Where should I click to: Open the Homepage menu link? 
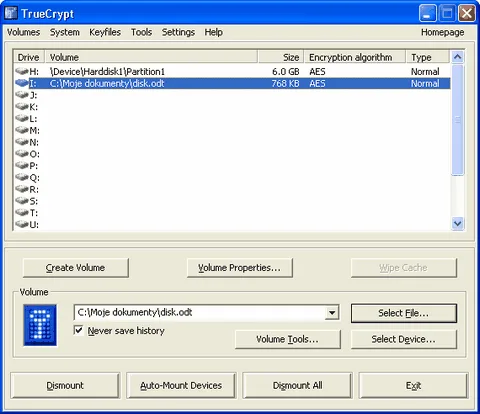click(442, 32)
